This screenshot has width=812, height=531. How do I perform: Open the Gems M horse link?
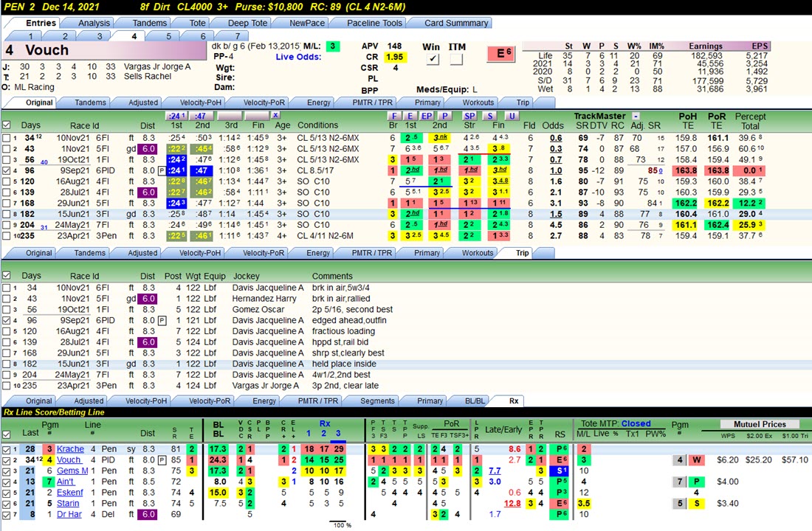72,471
